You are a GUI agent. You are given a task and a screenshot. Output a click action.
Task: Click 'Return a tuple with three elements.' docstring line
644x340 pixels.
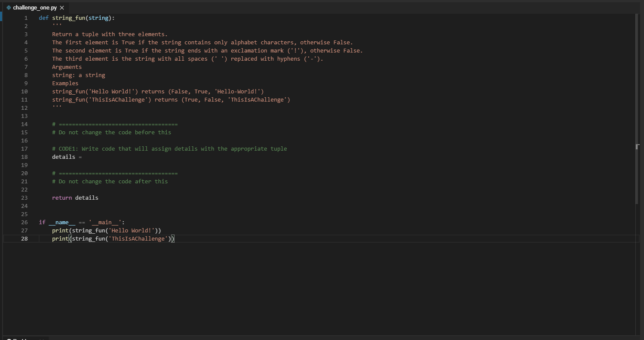pos(110,34)
